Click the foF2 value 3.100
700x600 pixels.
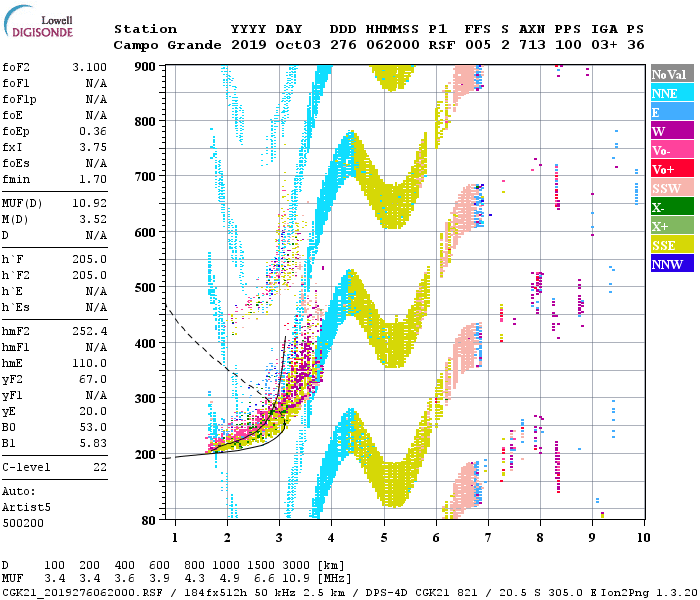(x=89, y=67)
